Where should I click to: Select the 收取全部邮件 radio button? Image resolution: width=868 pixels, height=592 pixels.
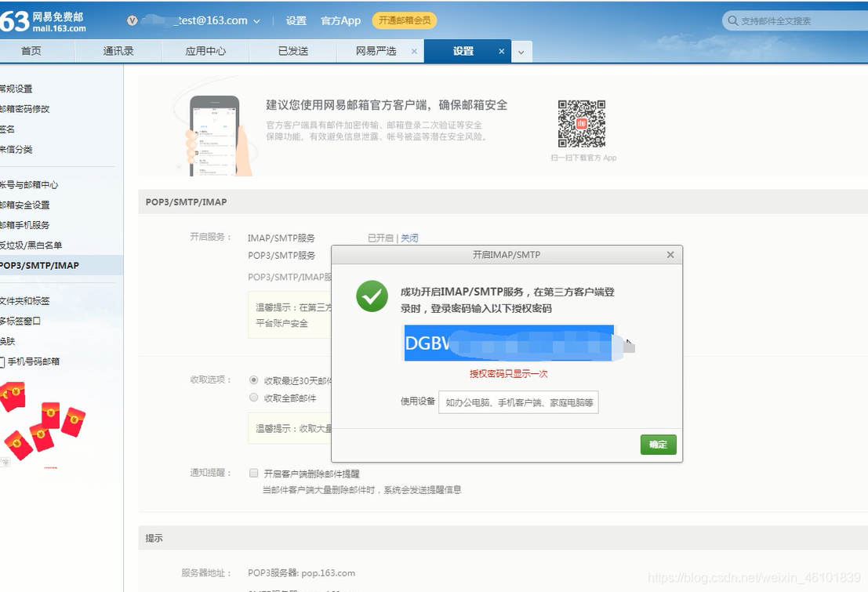[253, 397]
